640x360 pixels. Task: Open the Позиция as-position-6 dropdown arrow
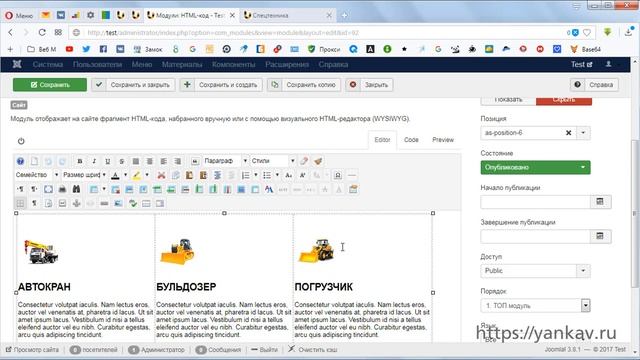pos(583,133)
